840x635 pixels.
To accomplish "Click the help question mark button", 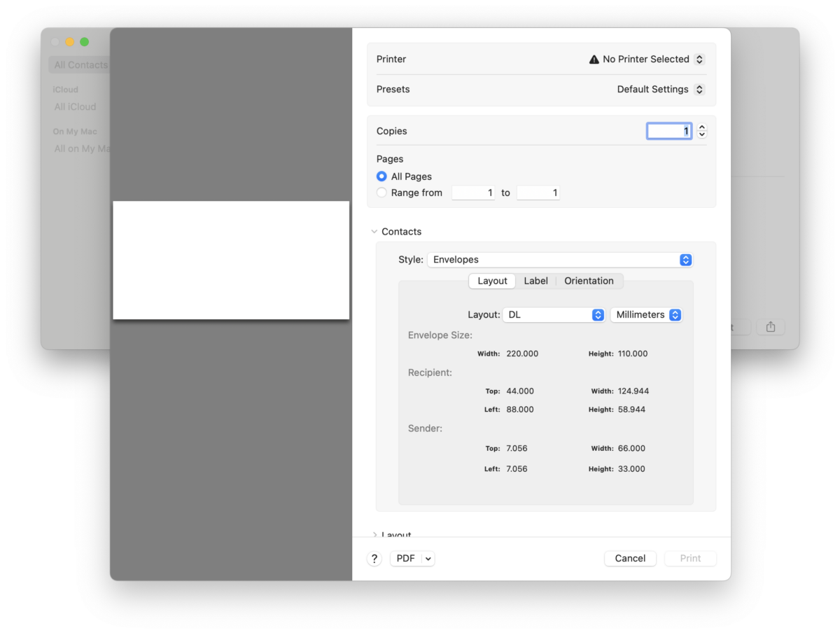I will click(374, 559).
